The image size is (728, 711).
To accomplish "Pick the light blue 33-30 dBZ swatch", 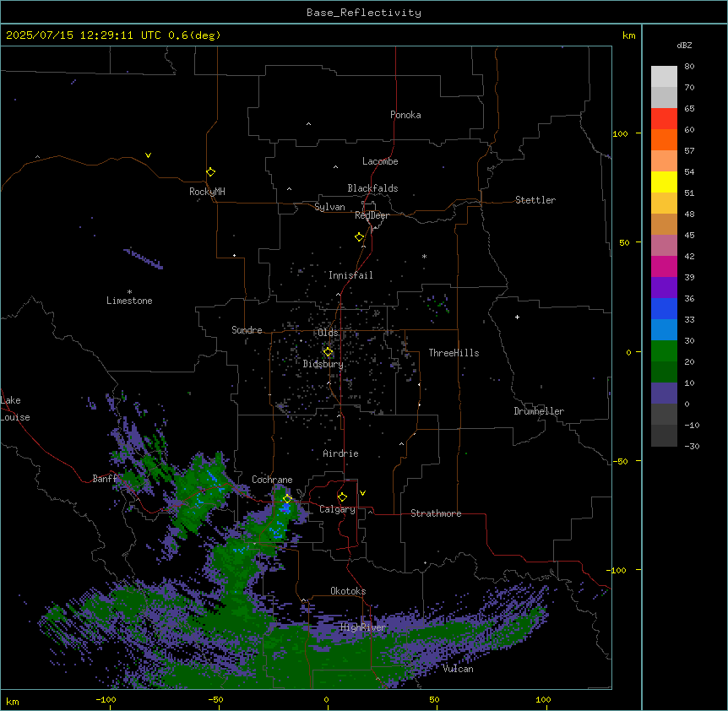I will pyautogui.click(x=664, y=329).
